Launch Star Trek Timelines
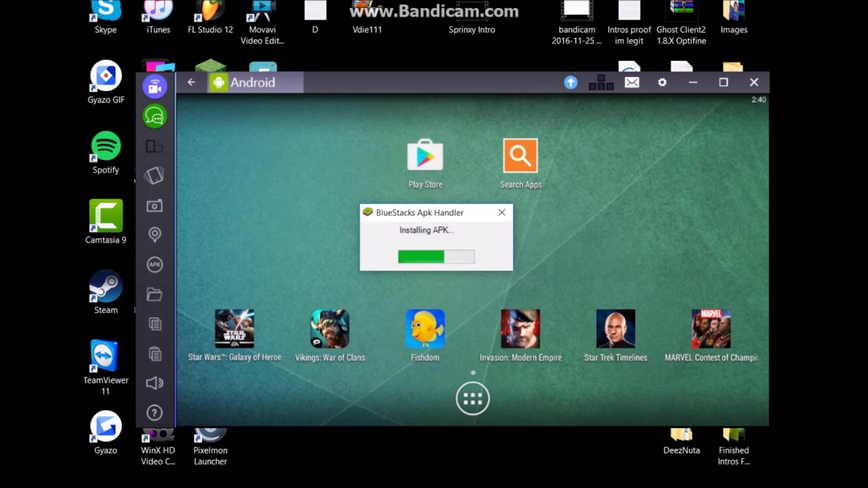This screenshot has width=868, height=488. 616,335
